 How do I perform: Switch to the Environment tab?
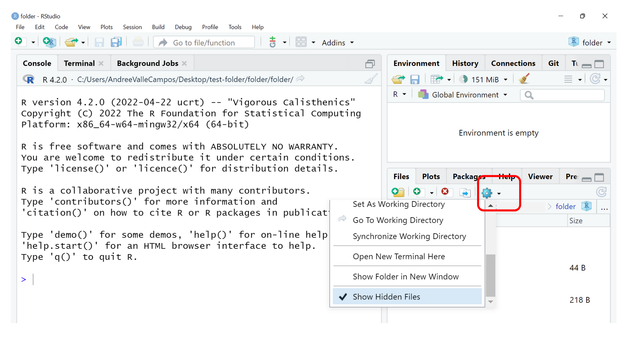point(416,63)
